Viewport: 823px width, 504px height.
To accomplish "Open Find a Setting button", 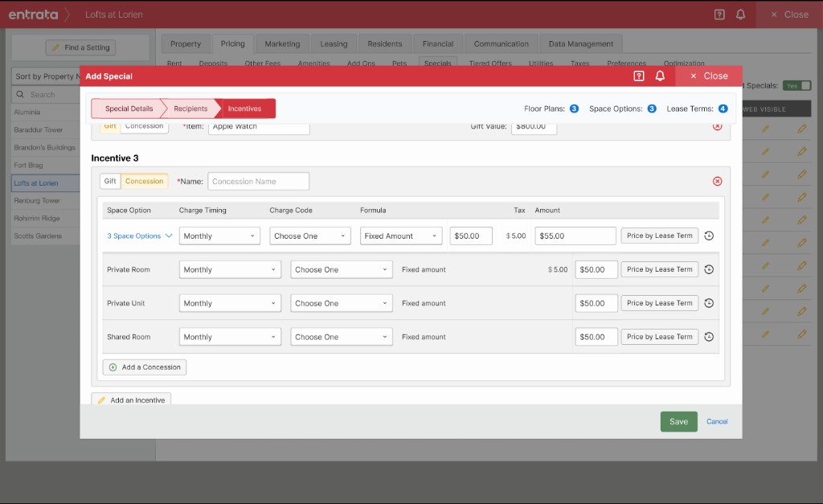I will click(x=80, y=47).
